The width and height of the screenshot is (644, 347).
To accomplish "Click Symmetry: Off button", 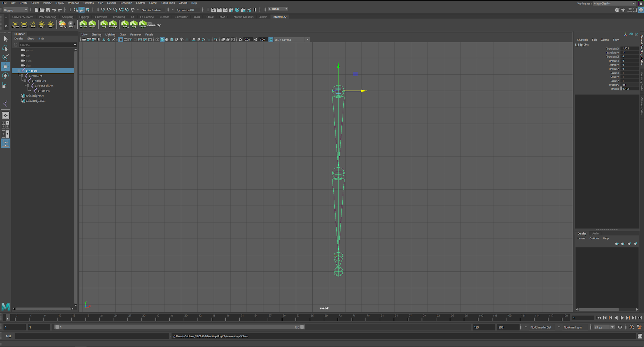I will [187, 10].
